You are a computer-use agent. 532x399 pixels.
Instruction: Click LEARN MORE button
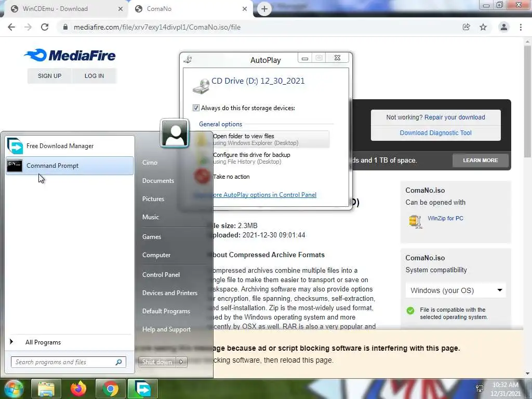[x=481, y=160]
